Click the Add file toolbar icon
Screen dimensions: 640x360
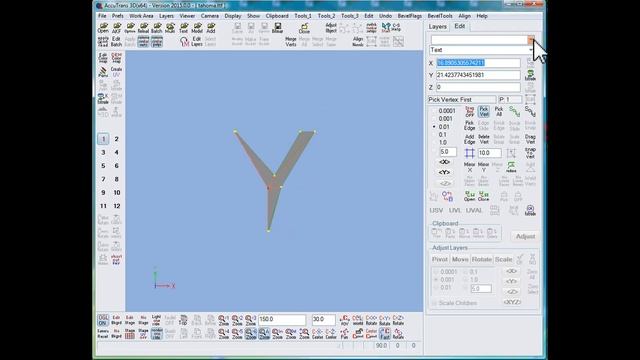click(x=211, y=28)
